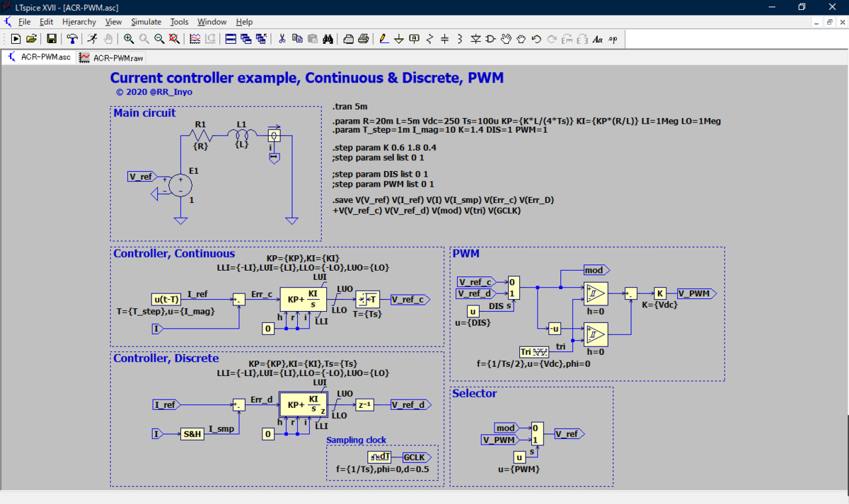This screenshot has height=504, width=849.
Task: Select the scissors cut tool
Action: (x=282, y=39)
